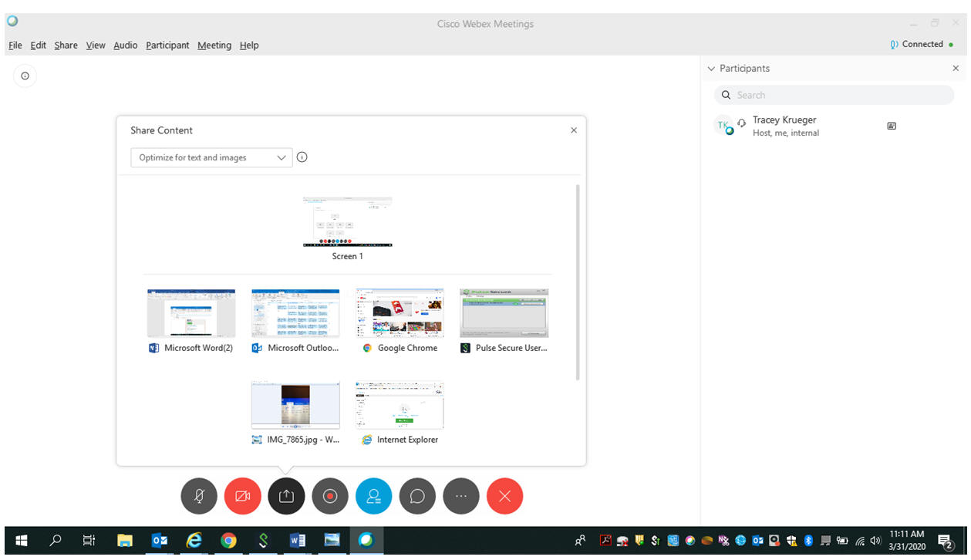971x560 pixels.
Task: Open the Share menu
Action: click(x=66, y=46)
